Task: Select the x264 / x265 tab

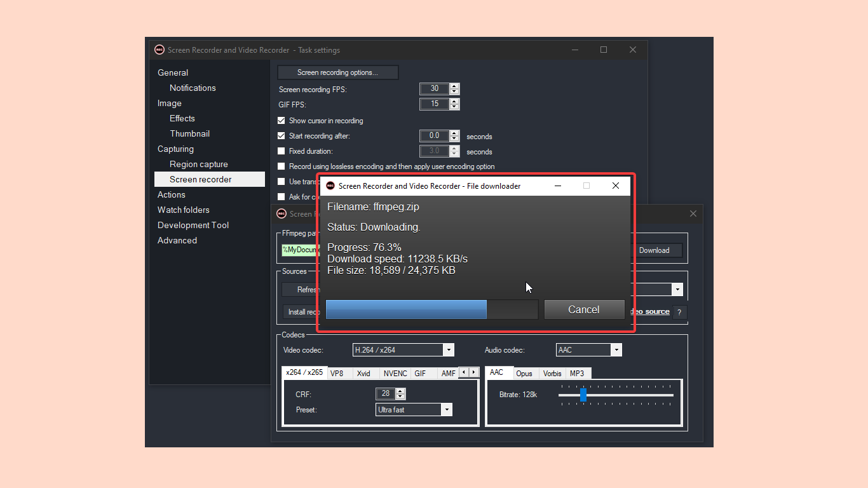Action: pyautogui.click(x=304, y=372)
